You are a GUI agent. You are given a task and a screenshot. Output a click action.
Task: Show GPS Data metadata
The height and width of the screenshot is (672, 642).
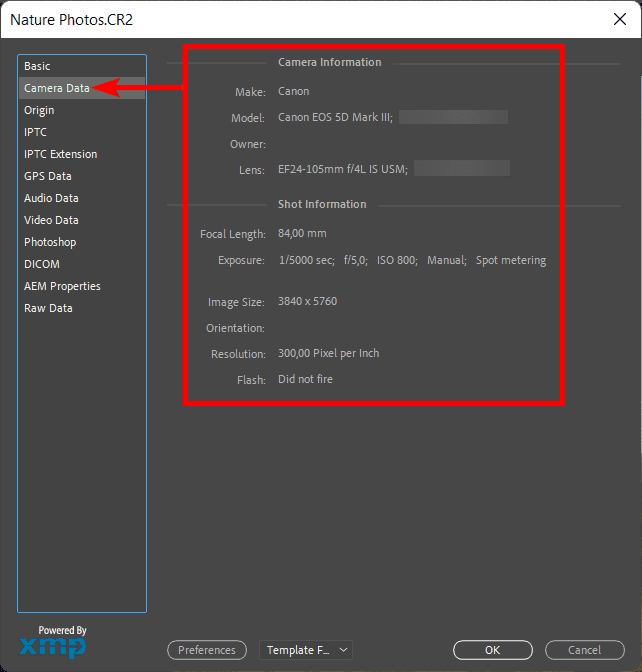[x=47, y=176]
